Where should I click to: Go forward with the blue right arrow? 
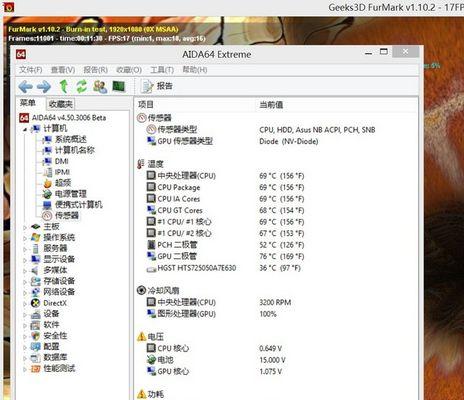click(44, 87)
